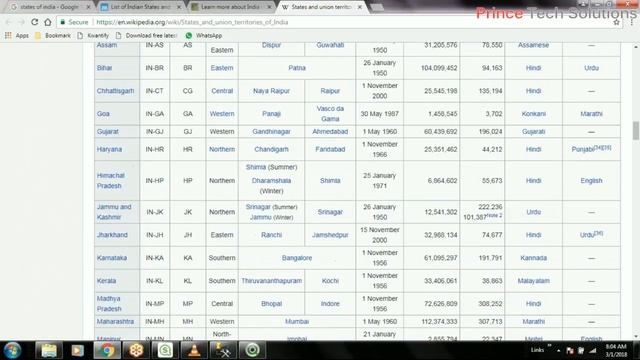The image size is (640, 360).
Task: Open the Malayalam language link
Action: (533, 281)
